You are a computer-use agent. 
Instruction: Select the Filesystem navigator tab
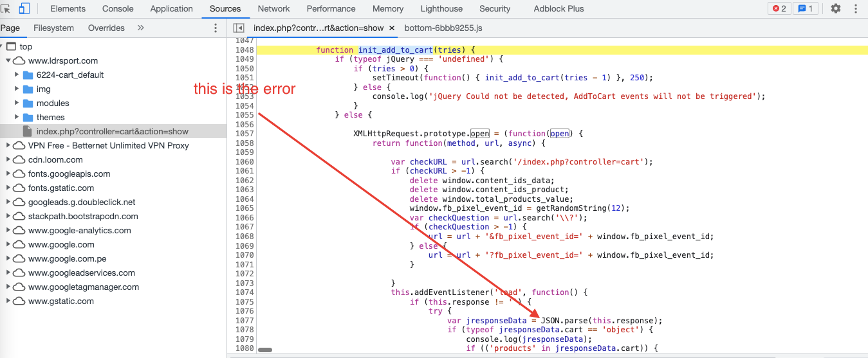point(53,28)
